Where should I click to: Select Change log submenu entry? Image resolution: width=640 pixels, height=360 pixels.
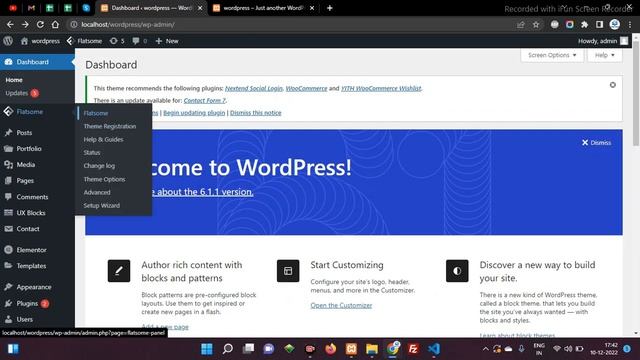[99, 166]
